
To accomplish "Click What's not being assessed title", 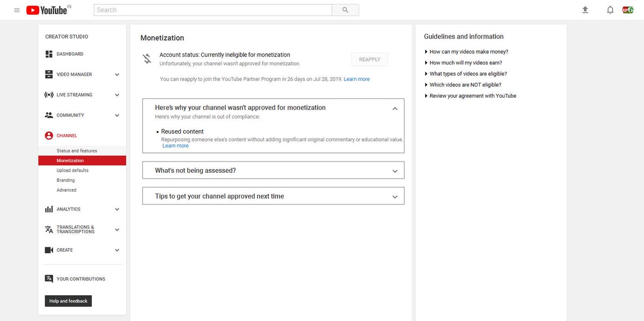I will click(195, 171).
